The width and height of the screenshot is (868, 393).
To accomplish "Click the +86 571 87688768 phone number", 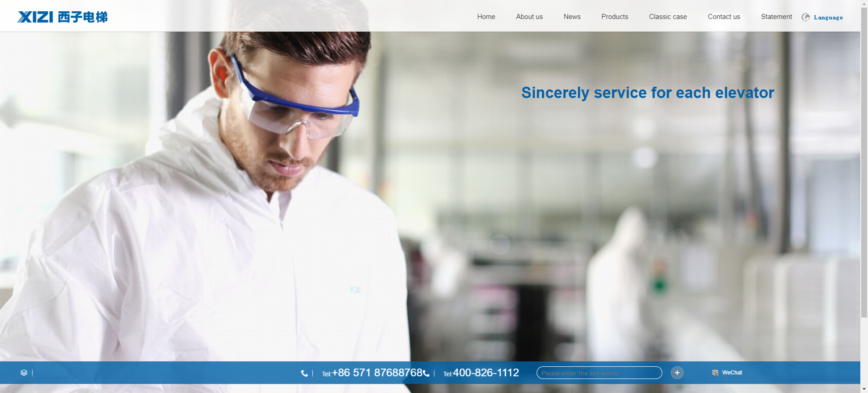I will (377, 373).
